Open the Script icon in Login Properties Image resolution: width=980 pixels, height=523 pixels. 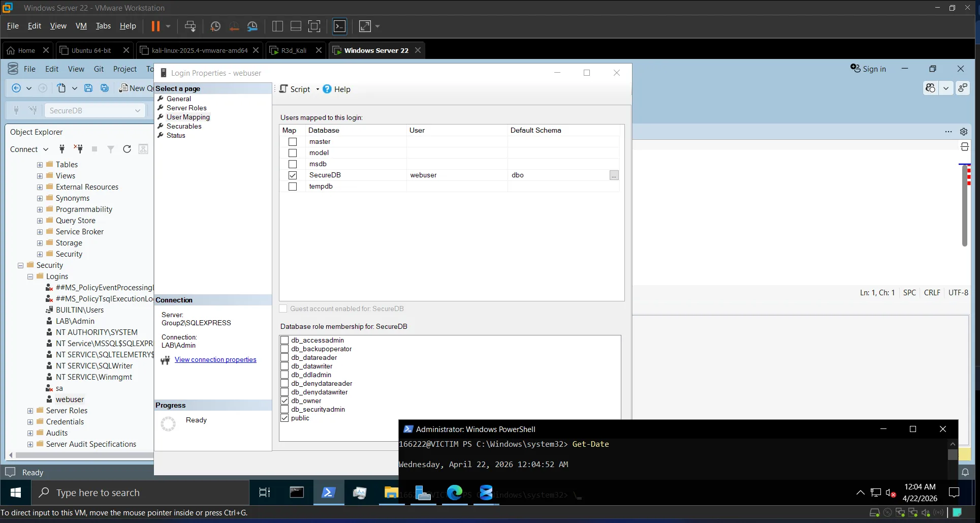pyautogui.click(x=295, y=89)
